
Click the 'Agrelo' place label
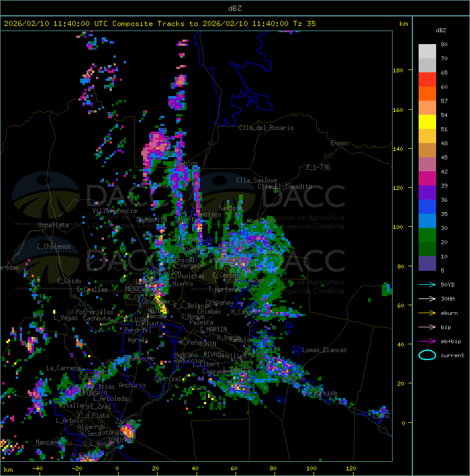tap(138, 340)
